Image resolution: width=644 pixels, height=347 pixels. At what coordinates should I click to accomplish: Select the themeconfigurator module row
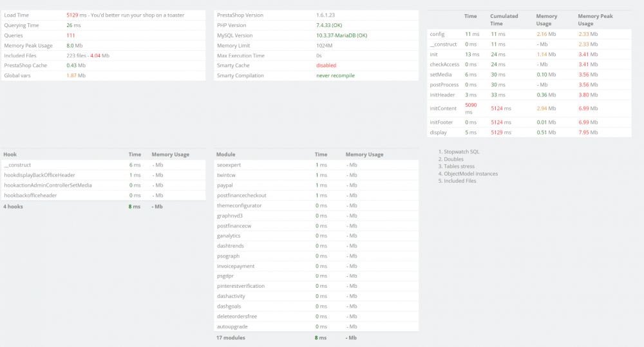(316, 206)
